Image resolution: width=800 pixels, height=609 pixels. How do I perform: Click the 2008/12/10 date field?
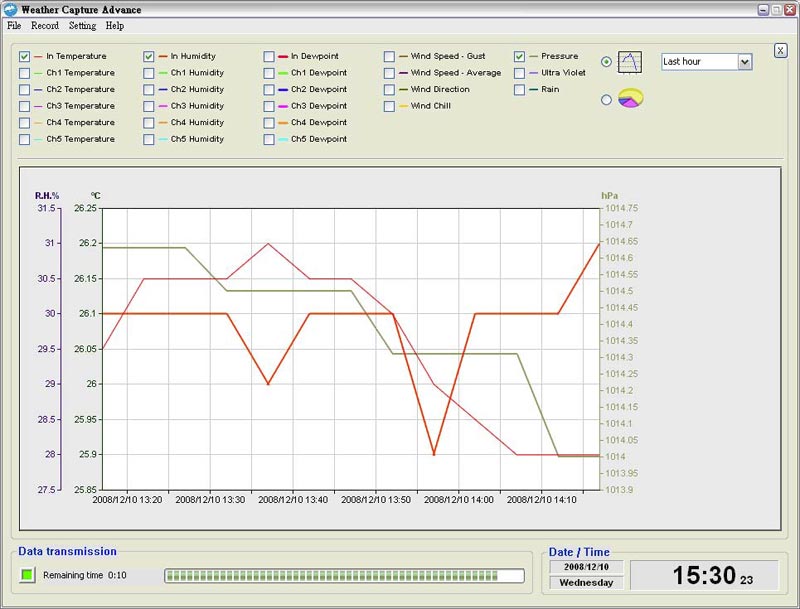pos(586,567)
